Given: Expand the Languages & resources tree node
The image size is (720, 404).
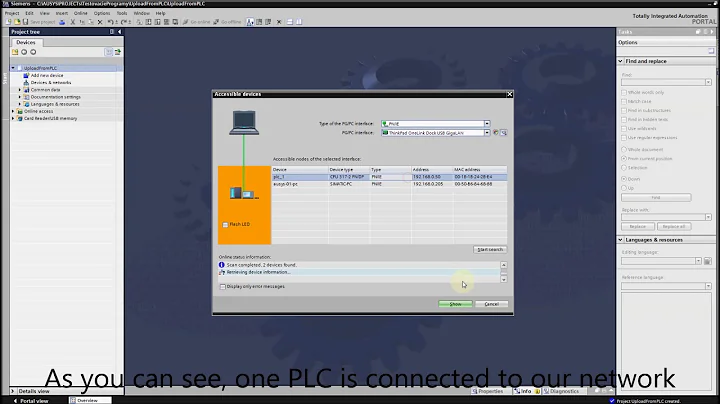Looking at the screenshot, I should tap(20, 104).
